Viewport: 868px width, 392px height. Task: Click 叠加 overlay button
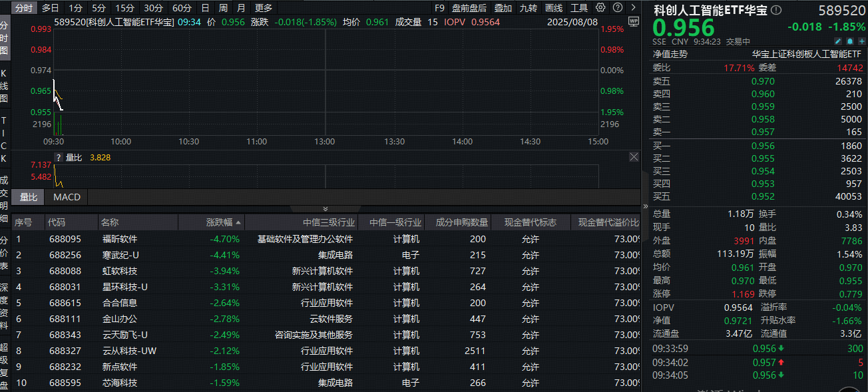pyautogui.click(x=503, y=8)
